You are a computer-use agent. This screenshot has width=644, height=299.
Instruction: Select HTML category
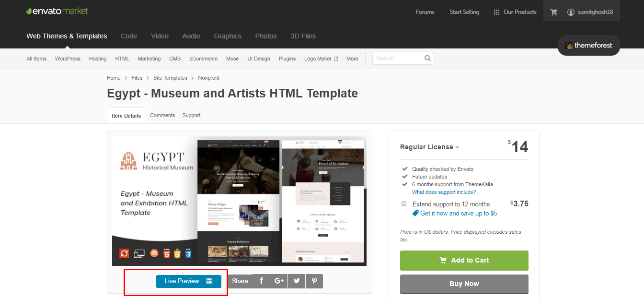(x=122, y=59)
